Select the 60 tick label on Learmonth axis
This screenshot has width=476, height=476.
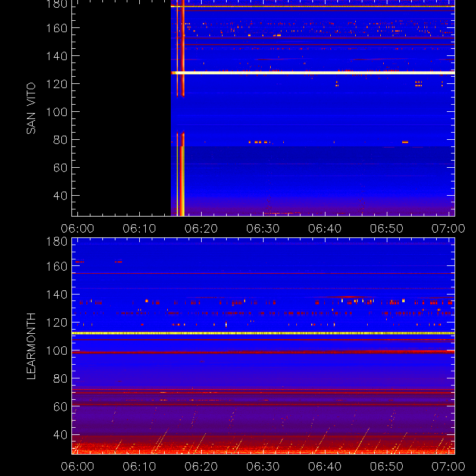pyautogui.click(x=60, y=406)
